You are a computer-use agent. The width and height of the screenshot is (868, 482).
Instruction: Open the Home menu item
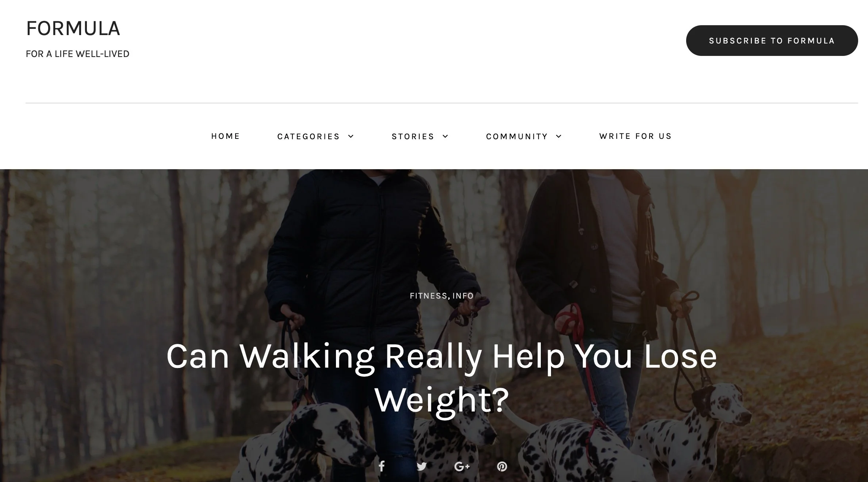point(225,136)
